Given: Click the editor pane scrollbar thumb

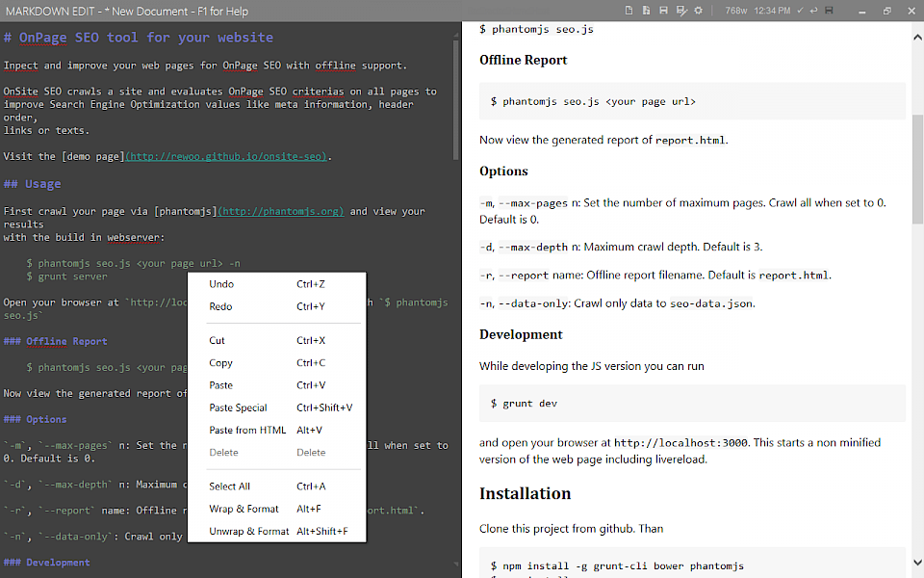Looking at the screenshot, I should (x=455, y=99).
